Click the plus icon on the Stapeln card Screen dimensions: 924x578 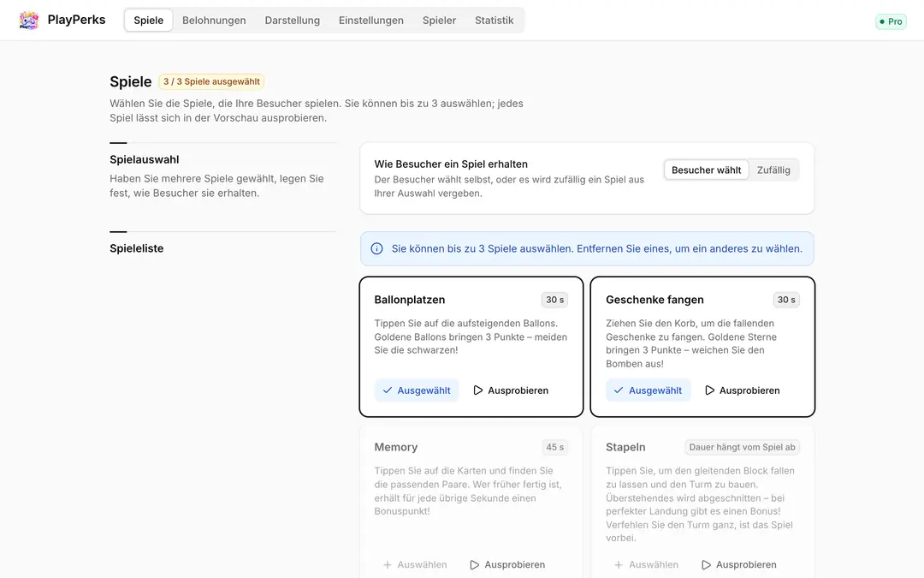point(619,565)
